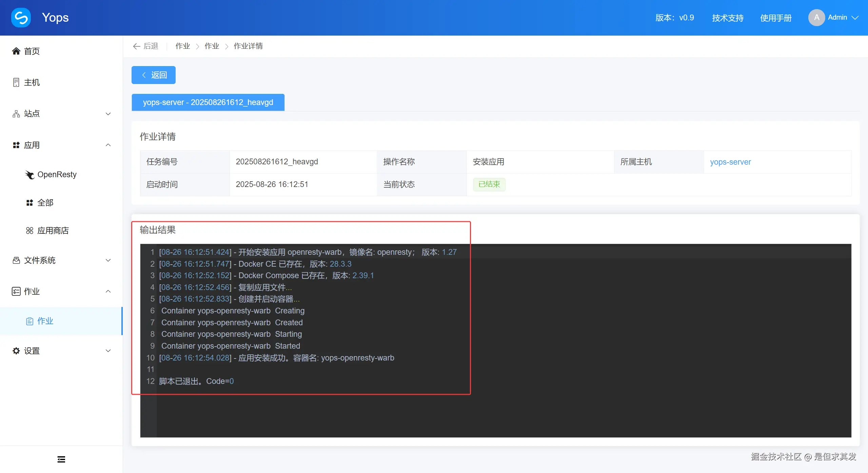Select the yops-server job tab
868x473 pixels.
click(208, 102)
